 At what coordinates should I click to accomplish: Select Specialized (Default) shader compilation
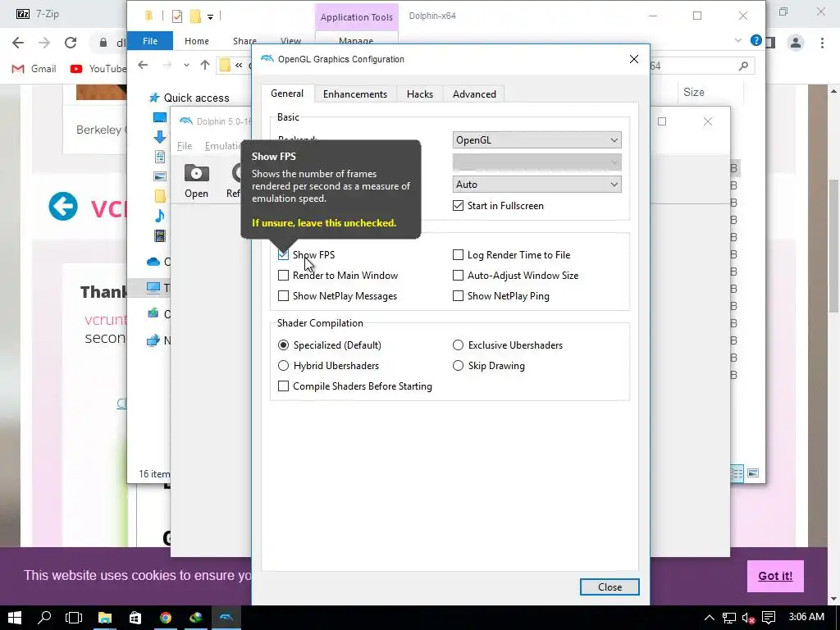(x=283, y=345)
